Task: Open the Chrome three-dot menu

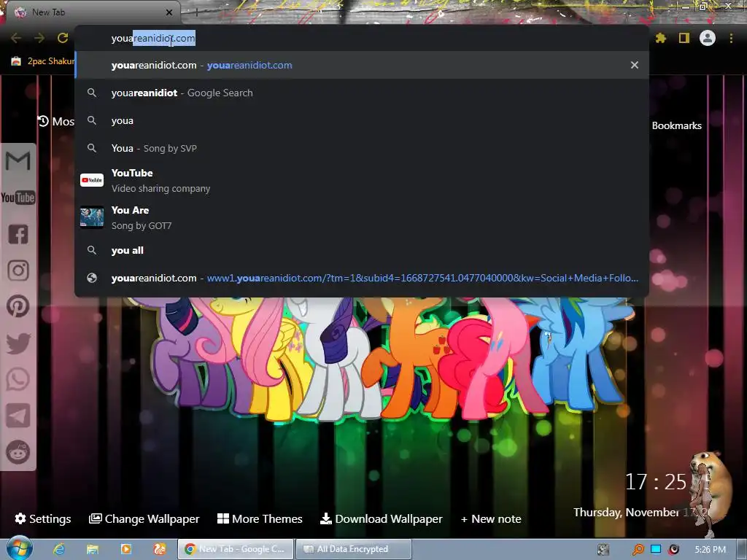Action: [731, 38]
